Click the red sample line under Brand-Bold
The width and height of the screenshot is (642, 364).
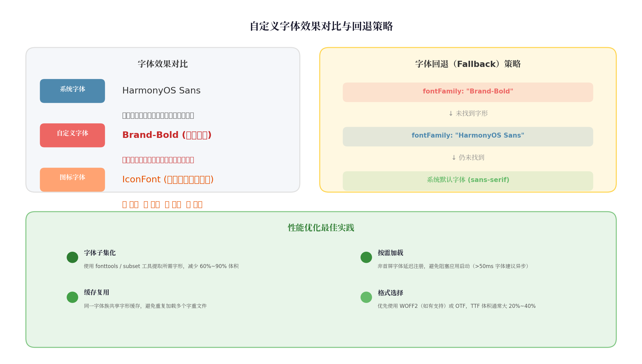[158, 160]
